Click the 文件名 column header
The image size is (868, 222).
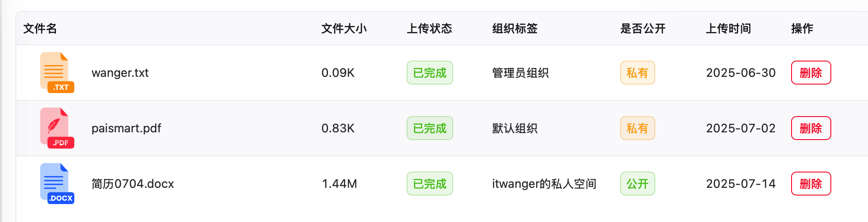tap(40, 29)
